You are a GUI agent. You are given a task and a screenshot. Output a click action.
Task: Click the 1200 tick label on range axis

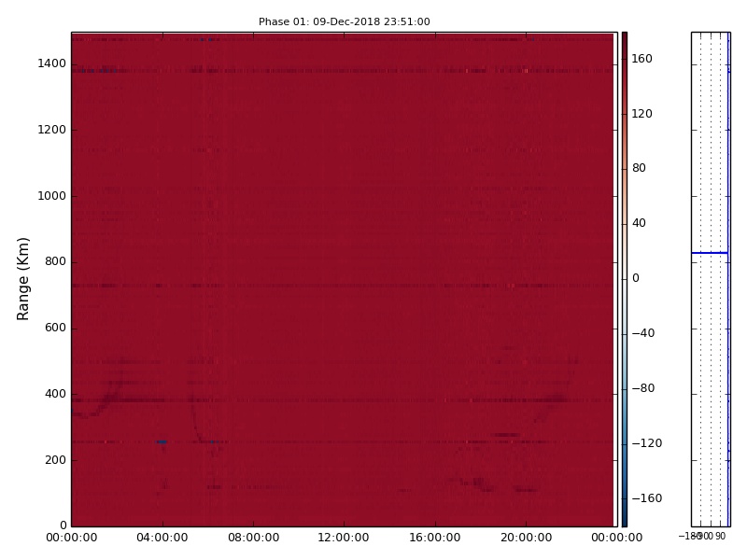(x=51, y=130)
